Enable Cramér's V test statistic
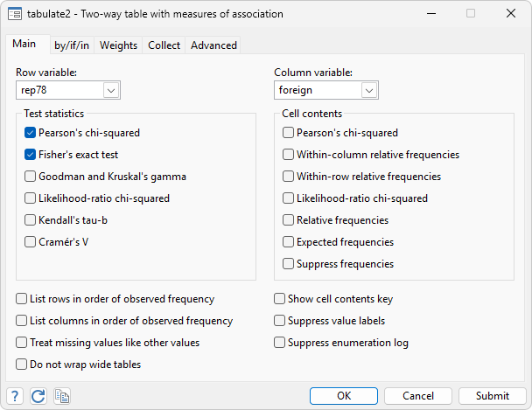Viewport: 532px width, 410px height. [x=31, y=242]
